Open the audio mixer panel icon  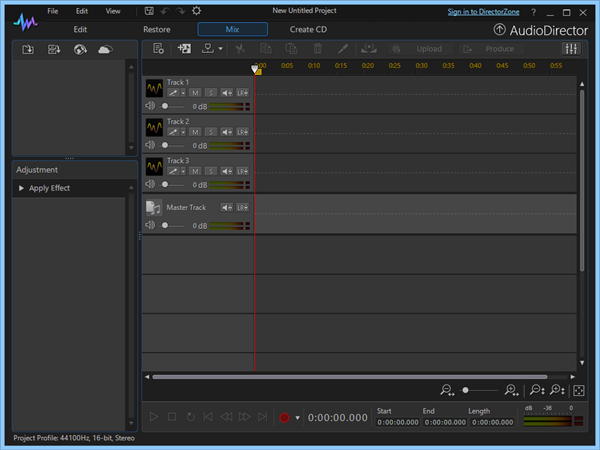click(572, 48)
